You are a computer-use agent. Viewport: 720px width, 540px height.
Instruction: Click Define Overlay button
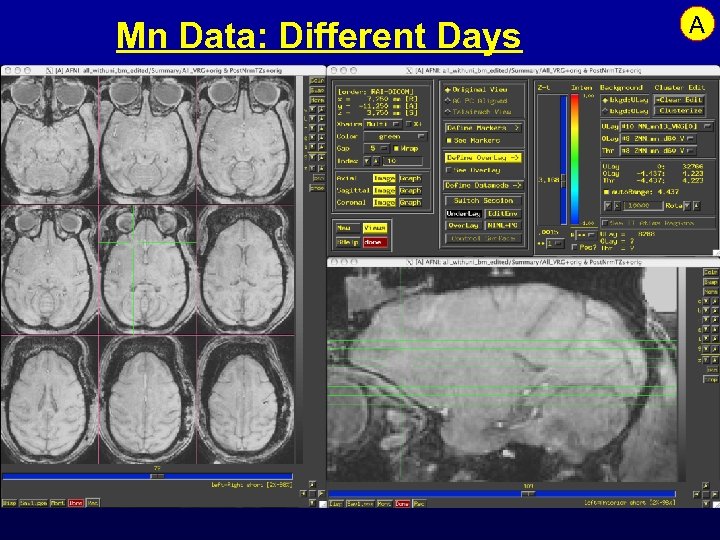tap(483, 158)
